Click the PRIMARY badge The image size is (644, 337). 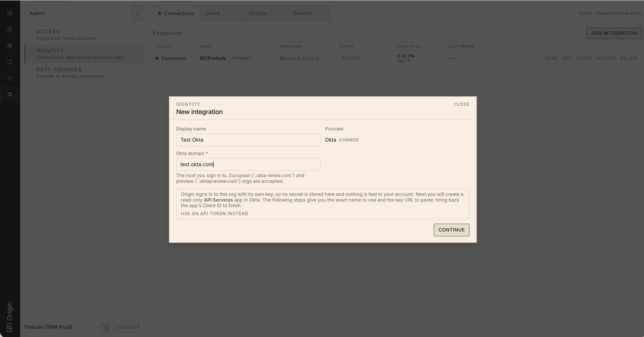click(242, 58)
